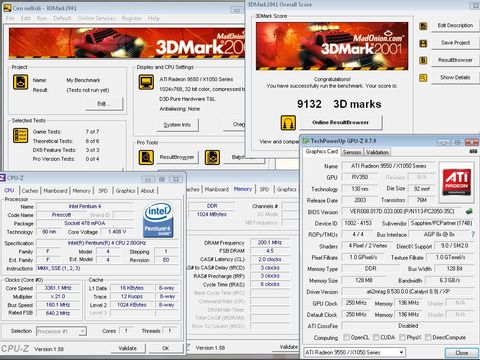Image resolution: width=480 pixels, height=360 pixels.
Task: Click the Close button in GPU-Z
Action: (x=462, y=353)
